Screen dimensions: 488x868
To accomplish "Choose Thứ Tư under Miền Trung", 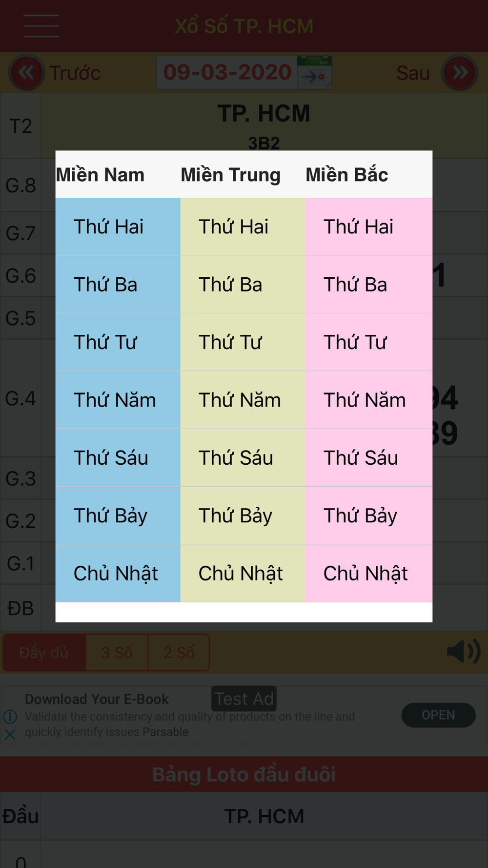I will [243, 342].
